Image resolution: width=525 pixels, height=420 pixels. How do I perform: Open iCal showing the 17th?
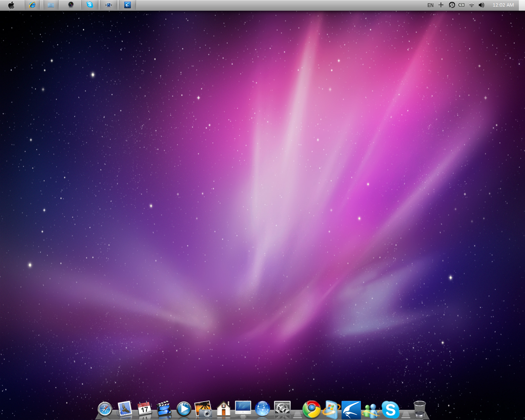click(x=144, y=409)
